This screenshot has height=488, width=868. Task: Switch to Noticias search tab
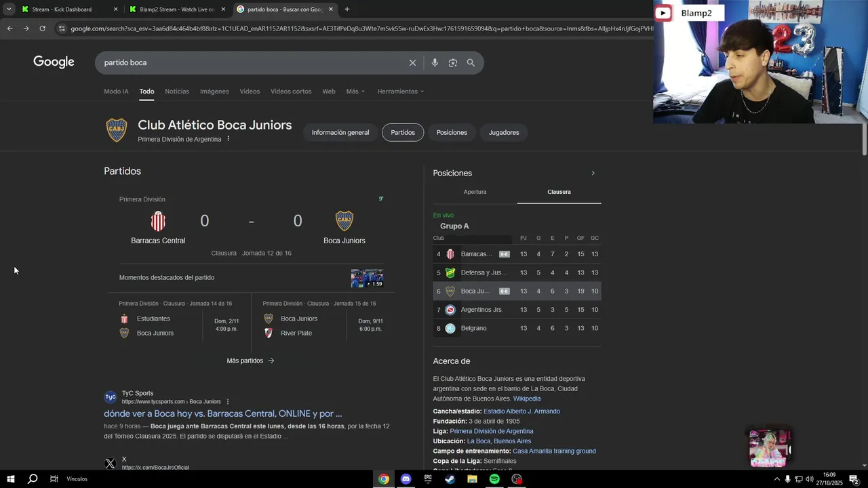pyautogui.click(x=177, y=91)
